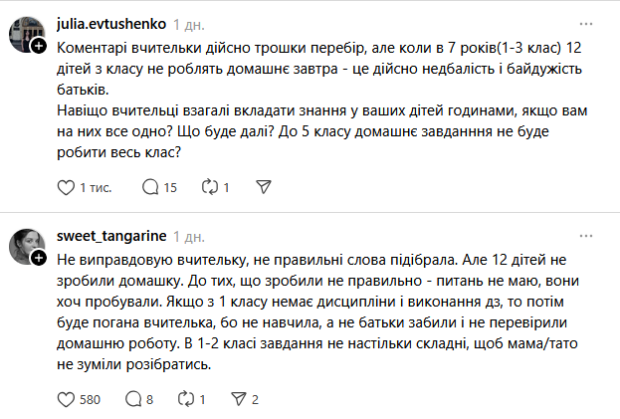The width and height of the screenshot is (620, 419).
Task: Like julia.evtushenko's comment with the heart icon
Action: pyautogui.click(x=67, y=187)
